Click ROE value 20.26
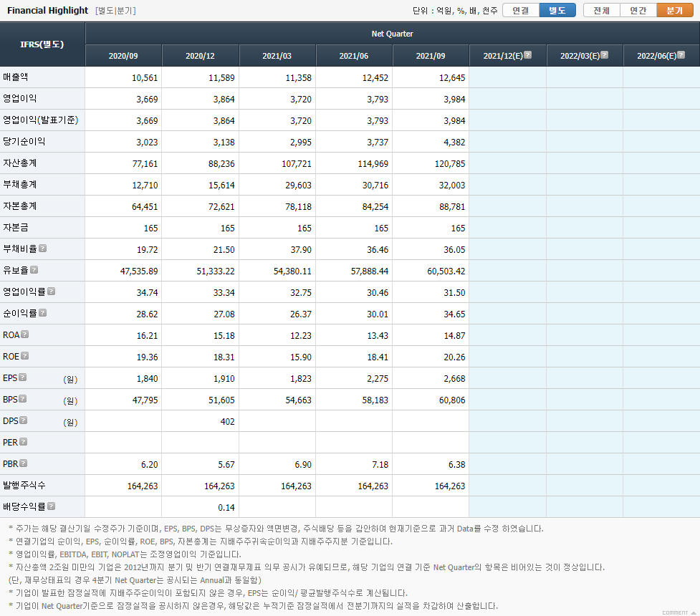Screen dimensions: 700x616 pos(454,357)
